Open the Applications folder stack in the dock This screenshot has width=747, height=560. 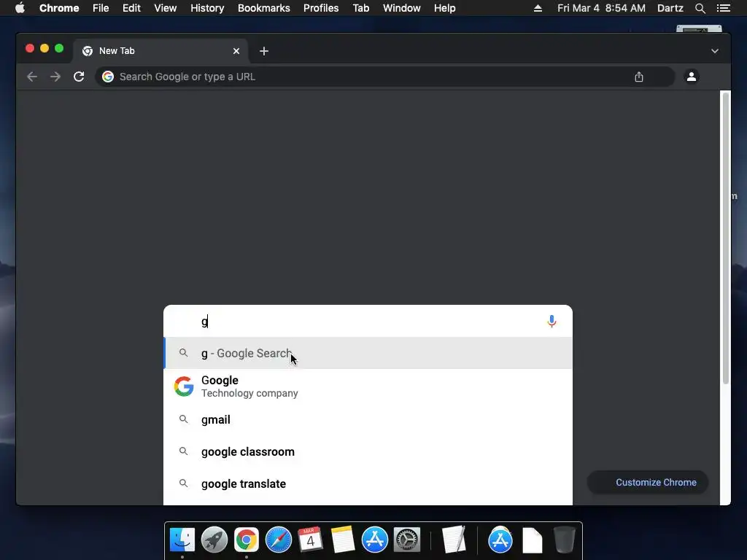pos(500,540)
